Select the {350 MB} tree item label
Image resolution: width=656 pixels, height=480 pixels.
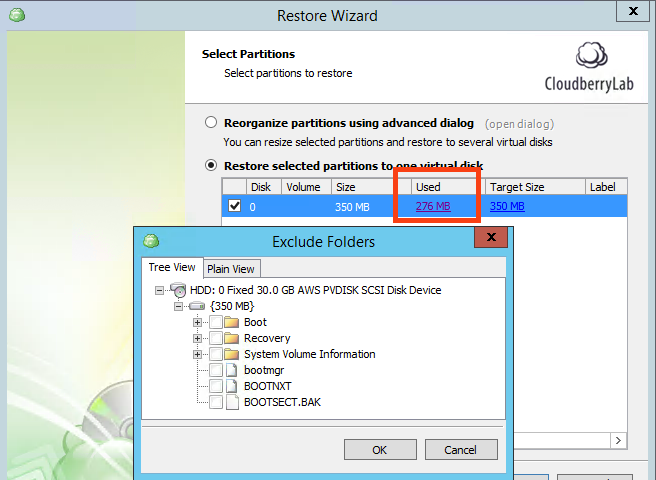tap(232, 306)
